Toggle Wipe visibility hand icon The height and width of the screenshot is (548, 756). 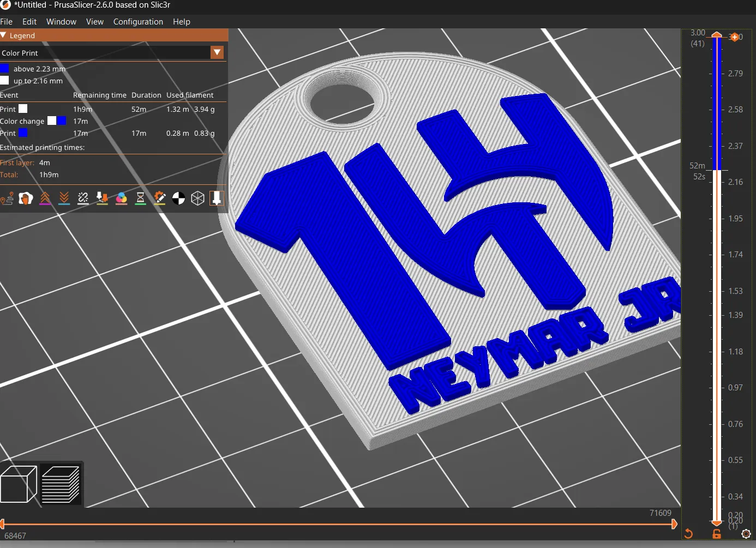point(26,198)
